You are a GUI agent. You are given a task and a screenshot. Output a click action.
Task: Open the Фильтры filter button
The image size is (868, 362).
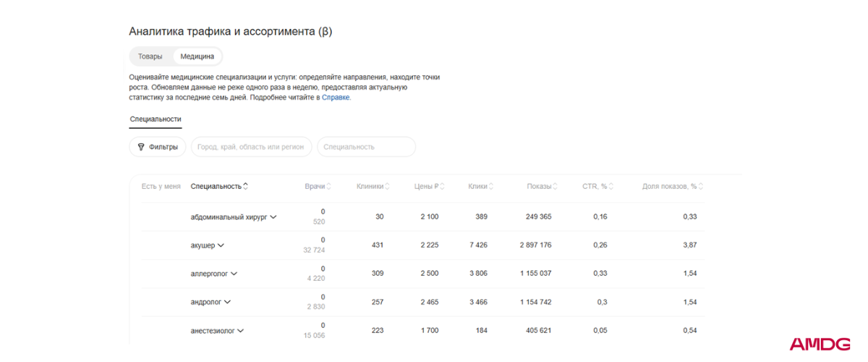coord(157,147)
